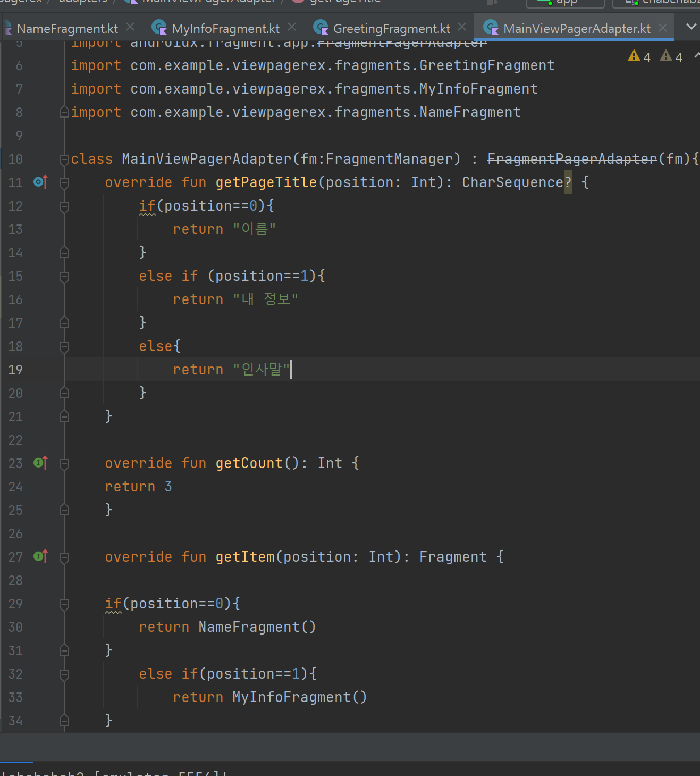Close the MyInfoFragment.kt tab
The width and height of the screenshot is (700, 776).
tap(292, 27)
